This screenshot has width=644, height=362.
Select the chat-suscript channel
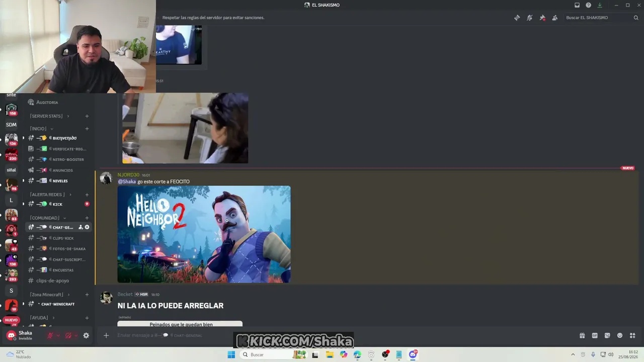pos(59,259)
